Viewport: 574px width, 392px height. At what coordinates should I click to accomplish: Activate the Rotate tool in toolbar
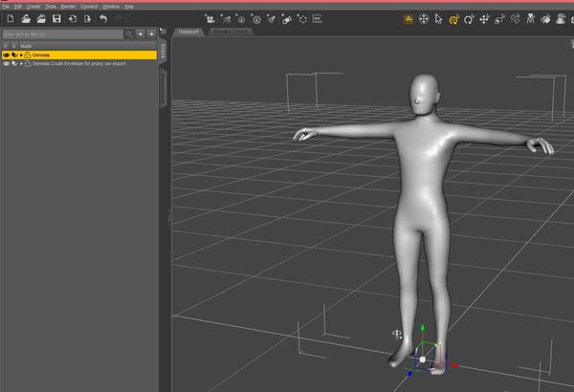click(469, 19)
